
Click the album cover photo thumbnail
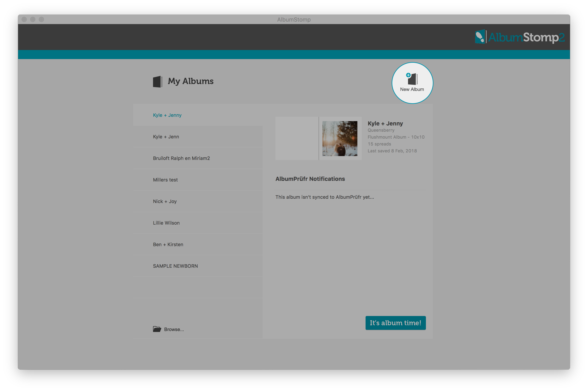pyautogui.click(x=340, y=139)
